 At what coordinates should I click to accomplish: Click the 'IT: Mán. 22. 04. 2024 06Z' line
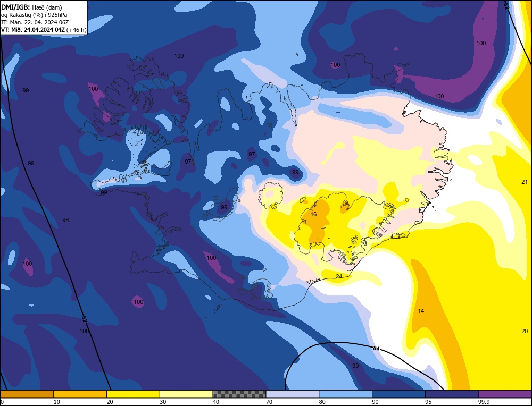(35, 22)
